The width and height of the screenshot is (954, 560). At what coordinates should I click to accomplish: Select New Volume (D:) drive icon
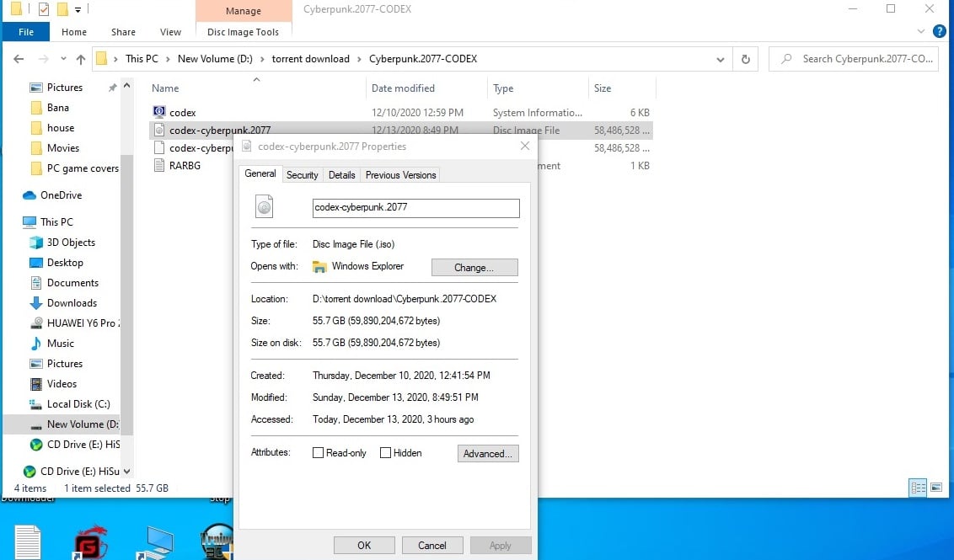tap(36, 425)
